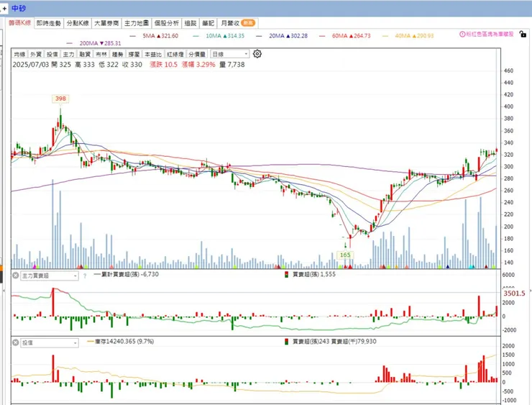Switch to the 大量券商 tab
Image resolution: width=532 pixels, height=405 pixels.
point(106,23)
